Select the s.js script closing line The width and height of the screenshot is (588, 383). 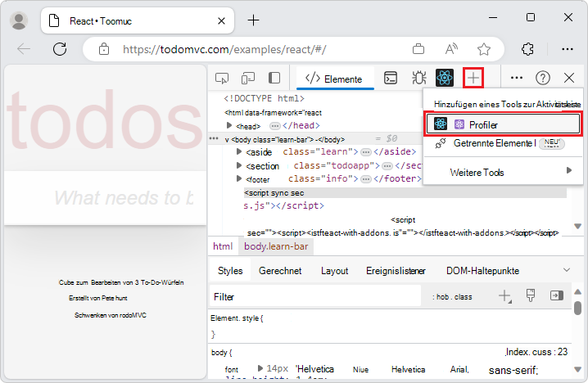283,205
